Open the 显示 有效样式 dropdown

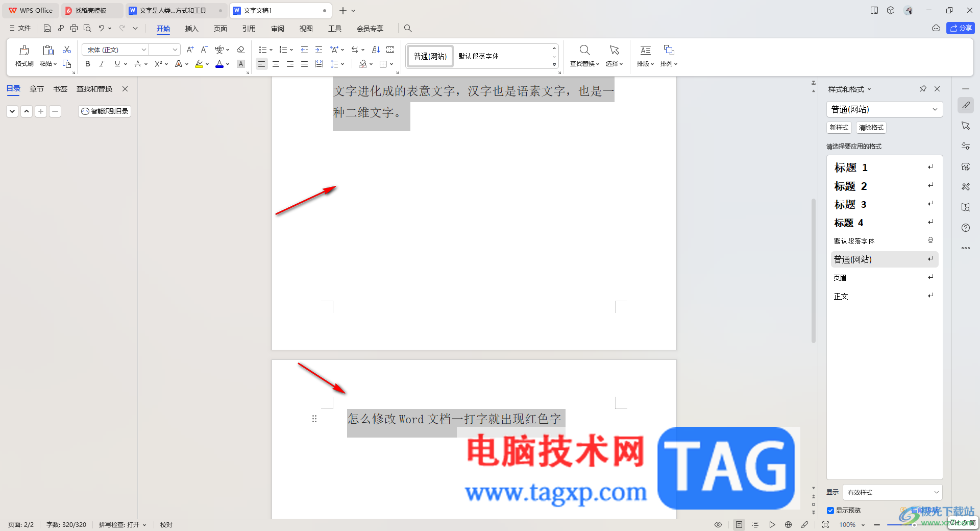893,492
